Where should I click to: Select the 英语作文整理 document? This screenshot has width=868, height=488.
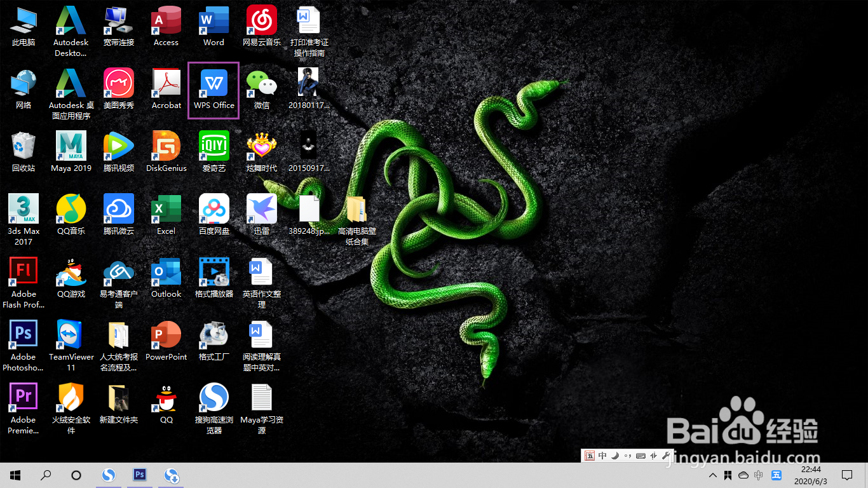pyautogui.click(x=262, y=283)
